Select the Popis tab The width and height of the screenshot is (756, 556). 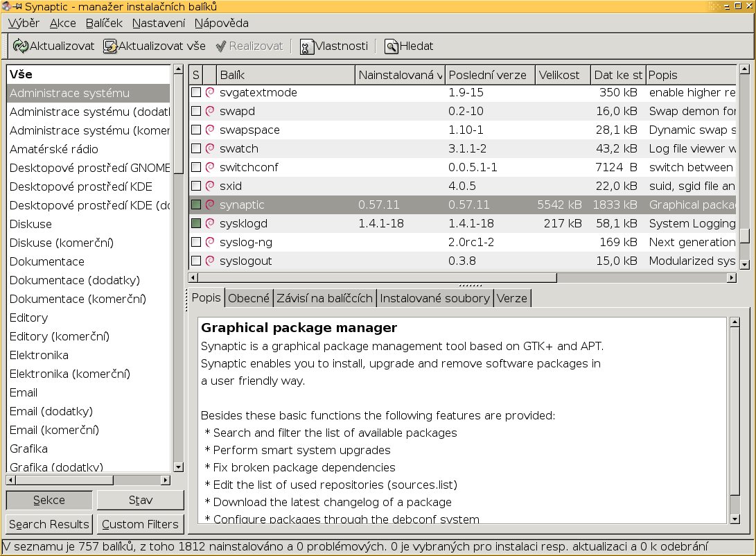pyautogui.click(x=206, y=297)
